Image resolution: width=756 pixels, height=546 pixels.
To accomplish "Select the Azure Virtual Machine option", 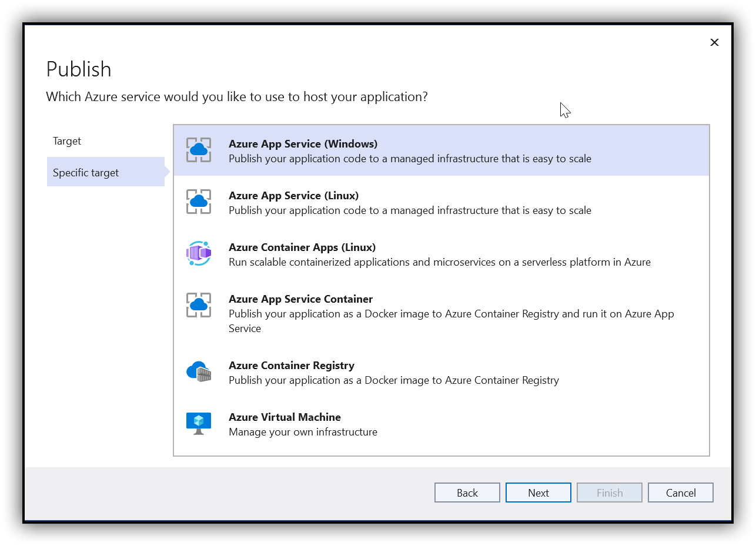I will click(285, 417).
